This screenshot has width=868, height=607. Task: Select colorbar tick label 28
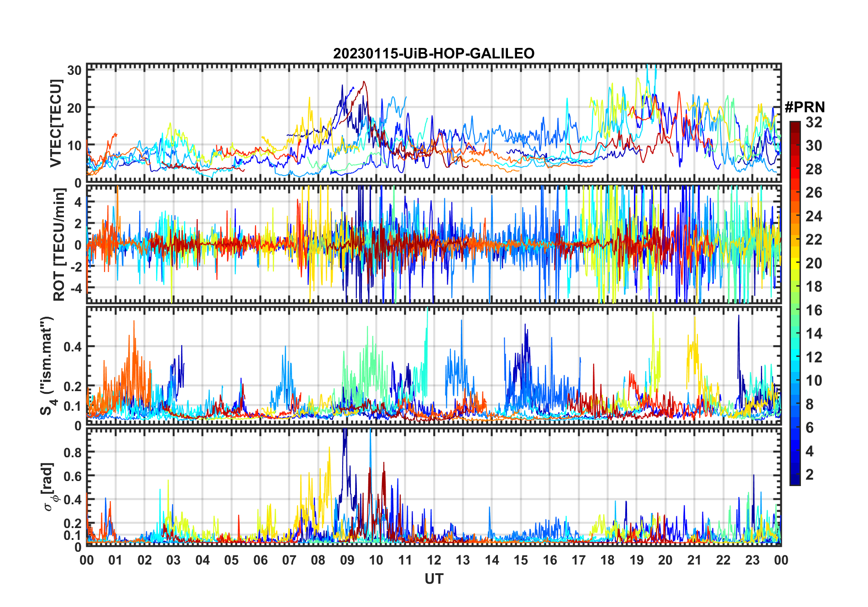click(814, 169)
